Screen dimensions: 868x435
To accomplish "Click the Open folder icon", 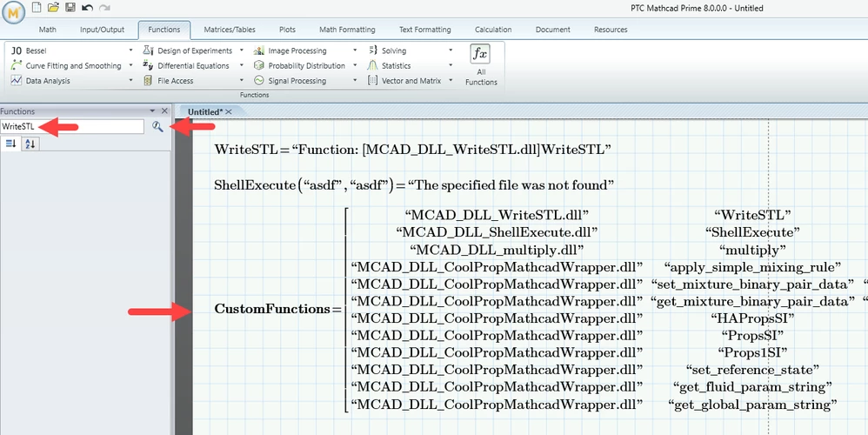I will pos(53,7).
